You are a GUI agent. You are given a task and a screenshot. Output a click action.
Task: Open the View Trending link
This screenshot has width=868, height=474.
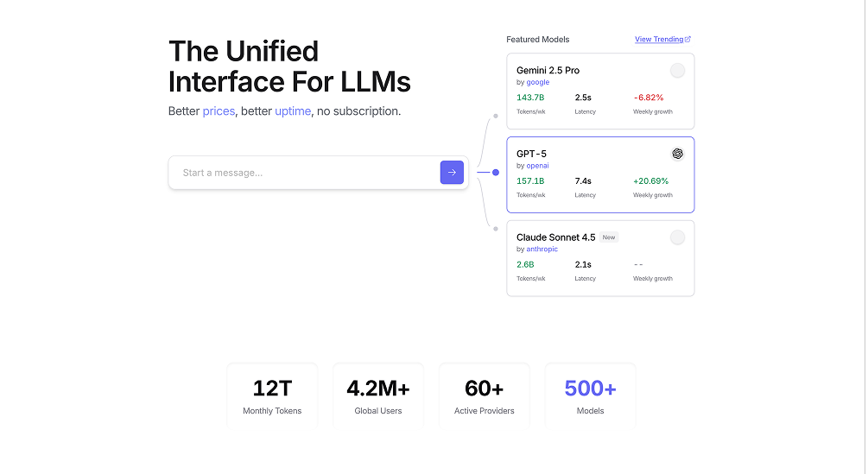[659, 40]
